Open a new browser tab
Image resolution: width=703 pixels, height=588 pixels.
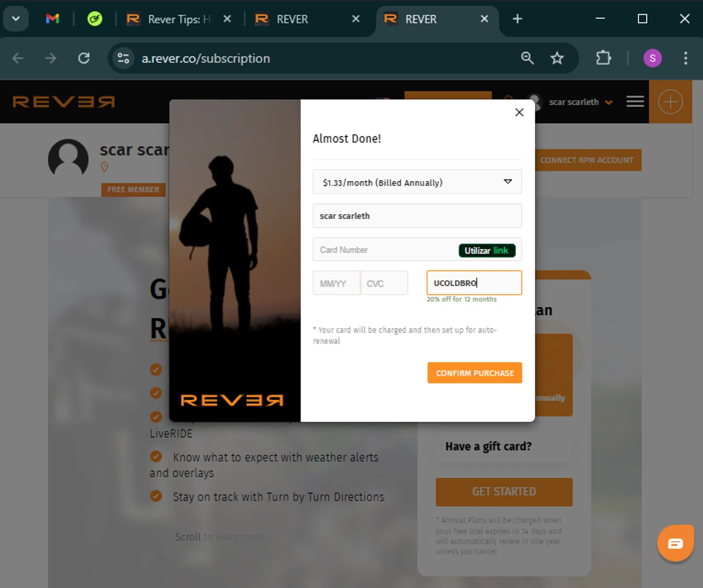(517, 19)
